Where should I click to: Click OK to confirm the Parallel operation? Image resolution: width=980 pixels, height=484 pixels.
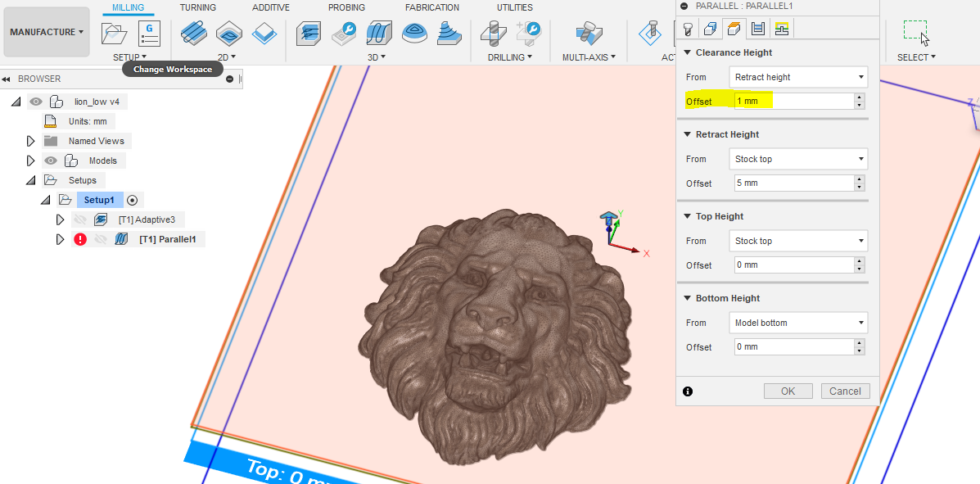788,391
